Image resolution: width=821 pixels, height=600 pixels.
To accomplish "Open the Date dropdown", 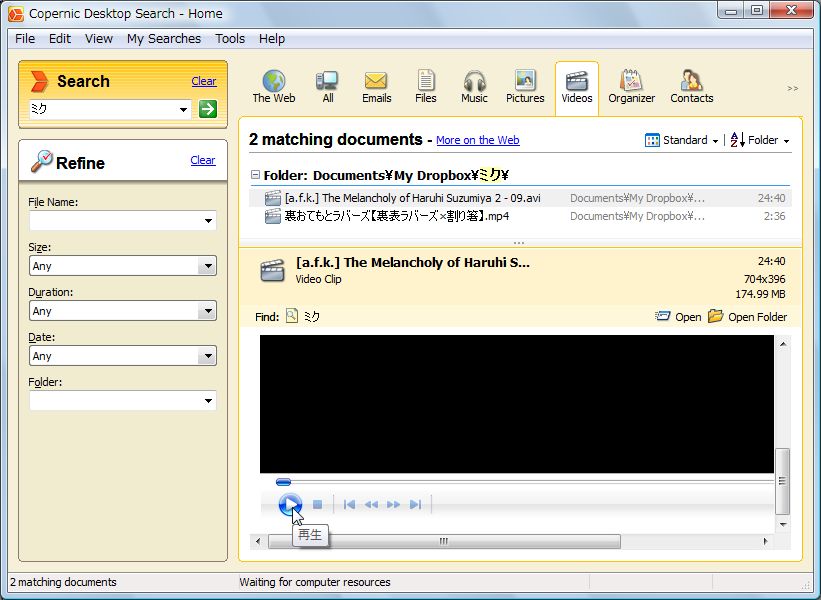I will click(208, 355).
